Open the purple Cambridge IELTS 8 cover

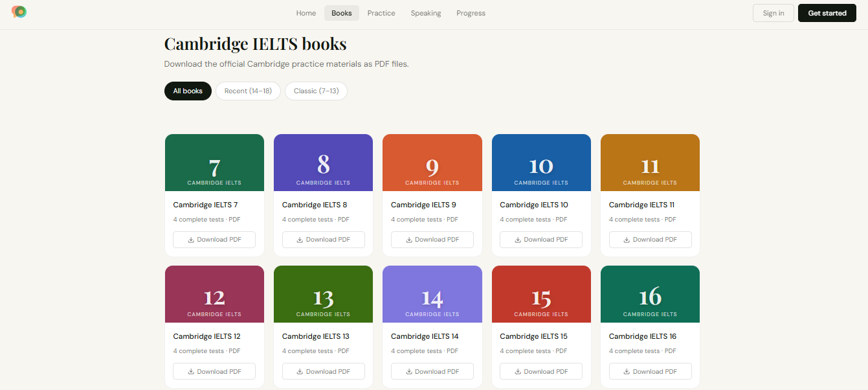(x=323, y=163)
